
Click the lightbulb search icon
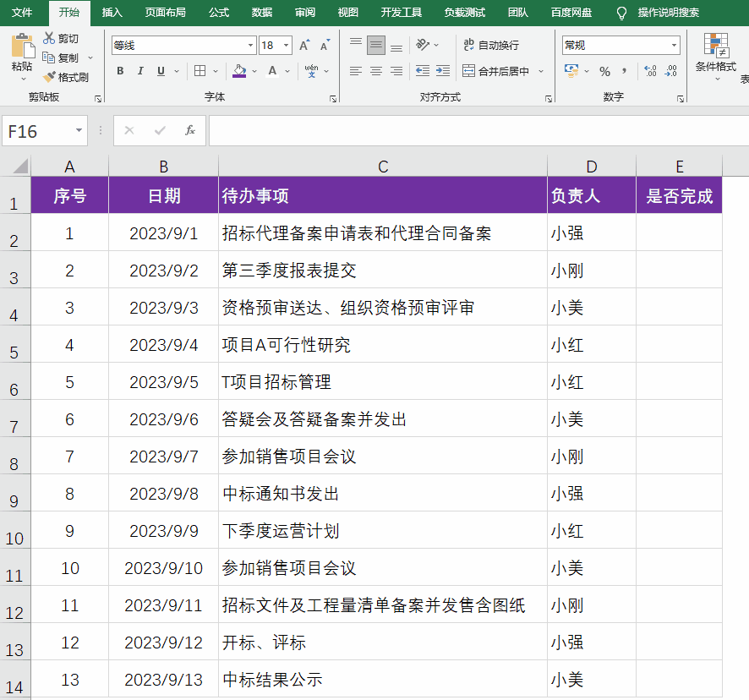click(x=621, y=13)
